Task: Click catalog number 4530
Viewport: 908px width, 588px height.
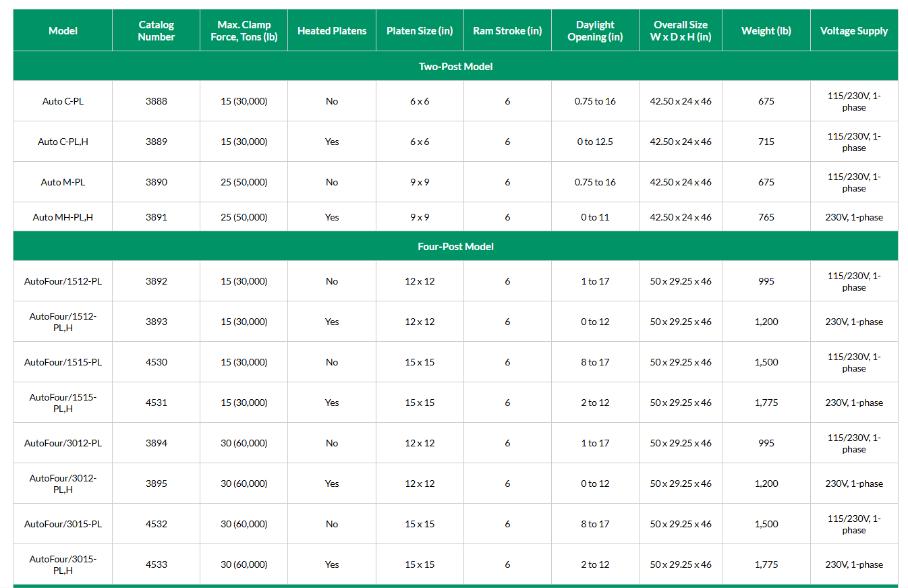Action: click(157, 362)
